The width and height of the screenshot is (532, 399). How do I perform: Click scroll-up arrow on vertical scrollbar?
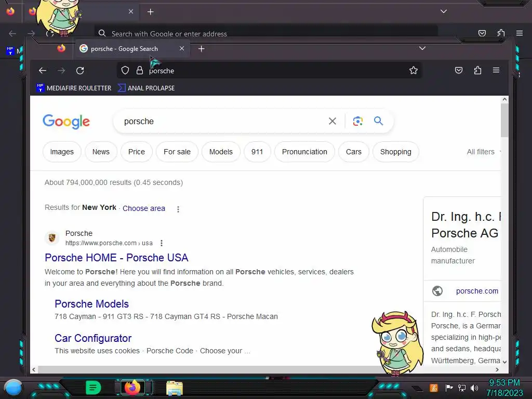point(504,99)
